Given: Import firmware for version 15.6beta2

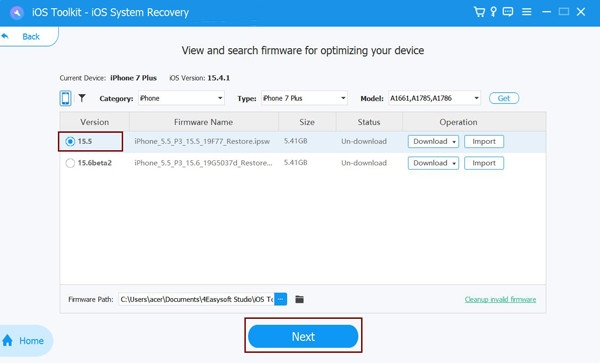Looking at the screenshot, I should 484,163.
